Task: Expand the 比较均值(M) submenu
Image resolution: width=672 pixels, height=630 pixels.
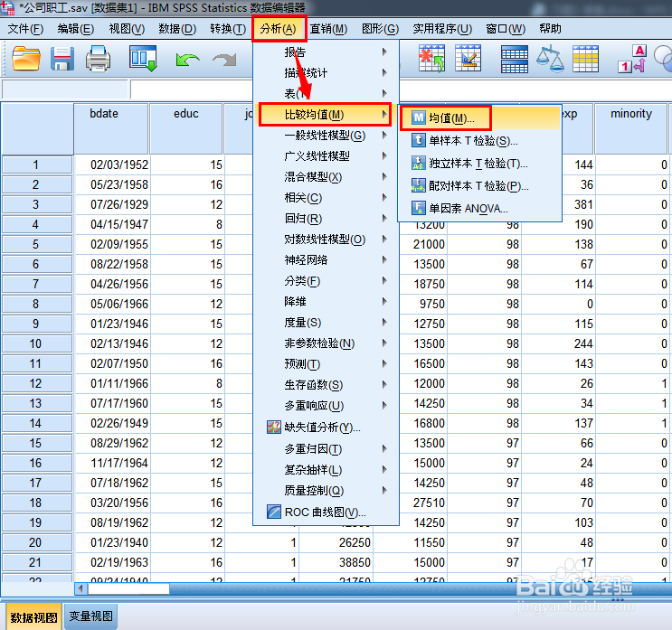Action: (x=326, y=115)
